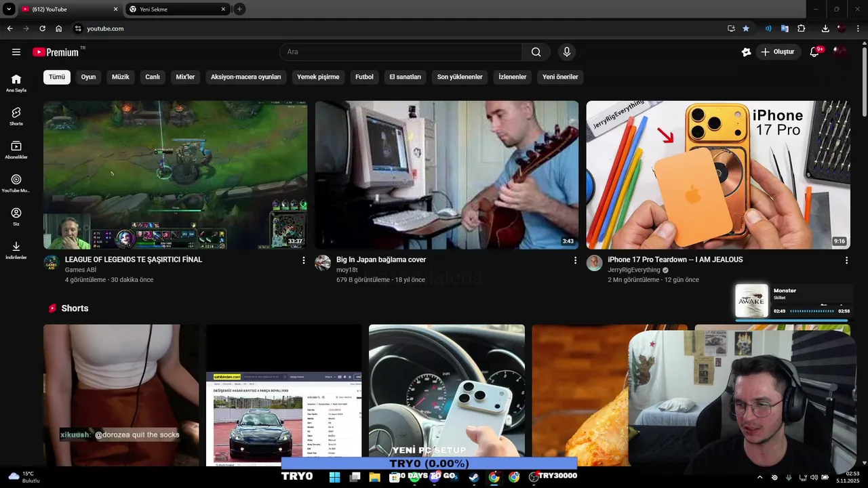Open LEAGUE OF LEGENDS TE ŞAŞIRTICI FİNAL title
868x488 pixels.
click(x=134, y=260)
